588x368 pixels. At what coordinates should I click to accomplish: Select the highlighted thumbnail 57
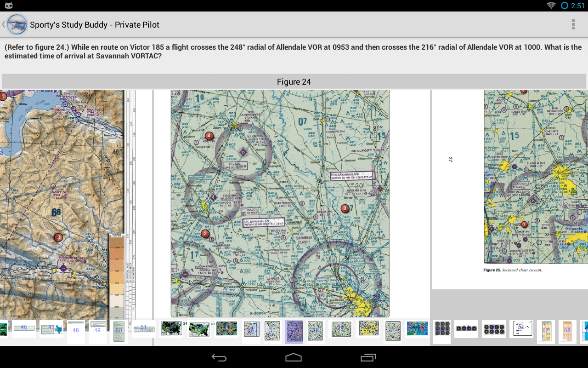pyautogui.click(x=294, y=331)
